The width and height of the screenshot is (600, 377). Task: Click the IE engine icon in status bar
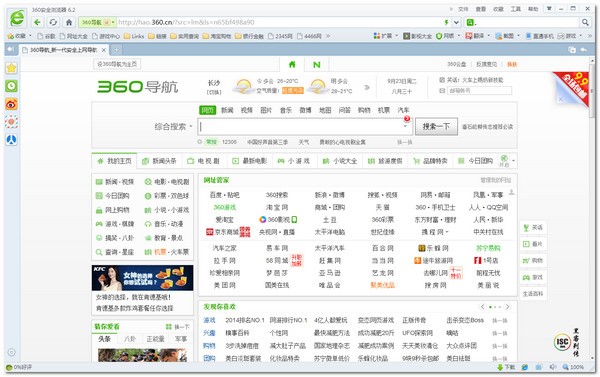click(525, 367)
